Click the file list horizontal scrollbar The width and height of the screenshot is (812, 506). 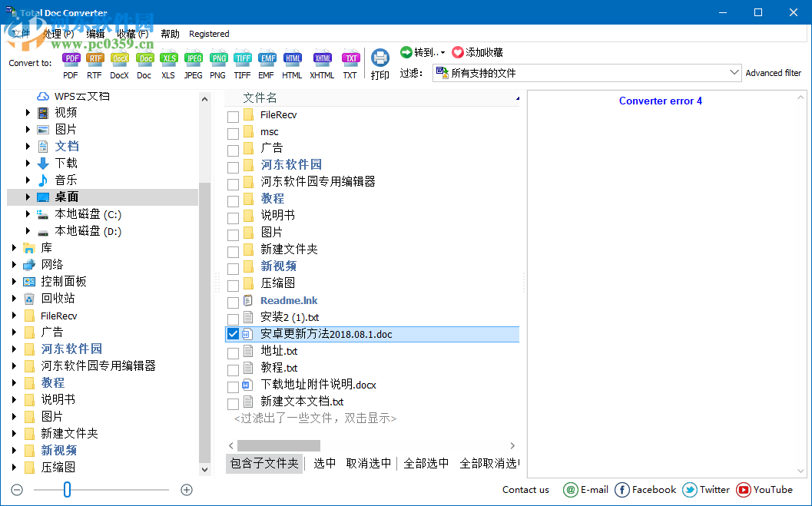tap(279, 445)
